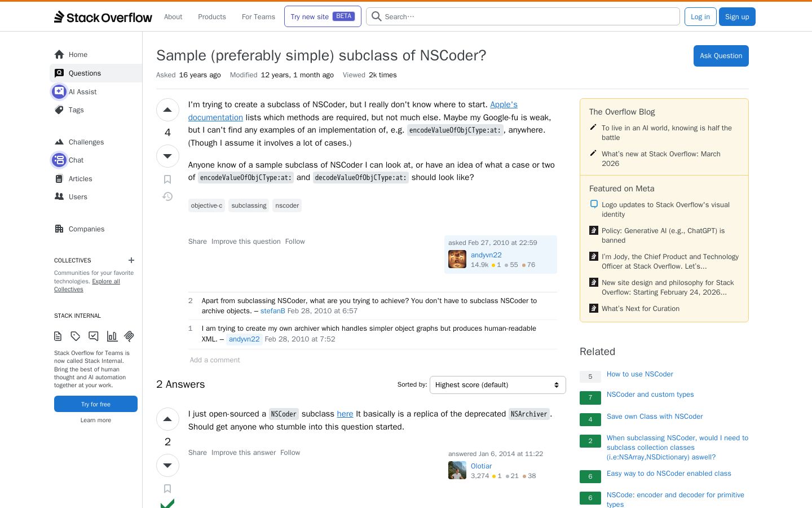The image size is (812, 508).
Task: Upvote Olotiar's answer
Action: tap(167, 419)
